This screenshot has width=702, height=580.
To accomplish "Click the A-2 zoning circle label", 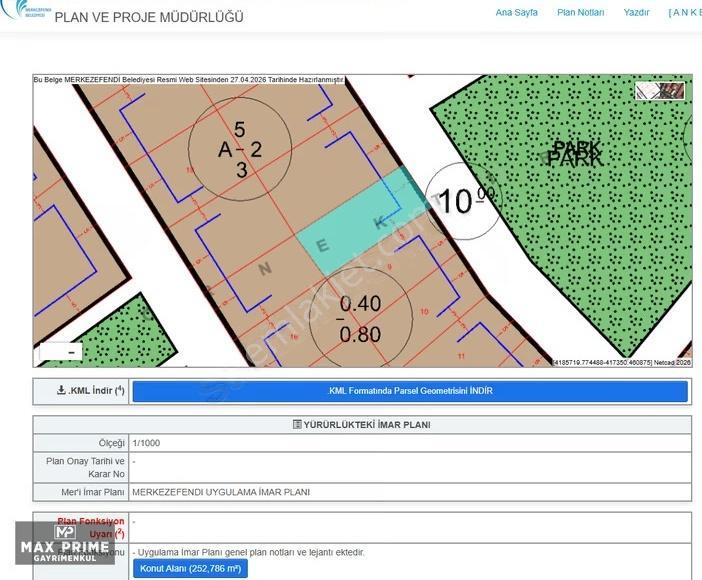I will pyautogui.click(x=240, y=149).
